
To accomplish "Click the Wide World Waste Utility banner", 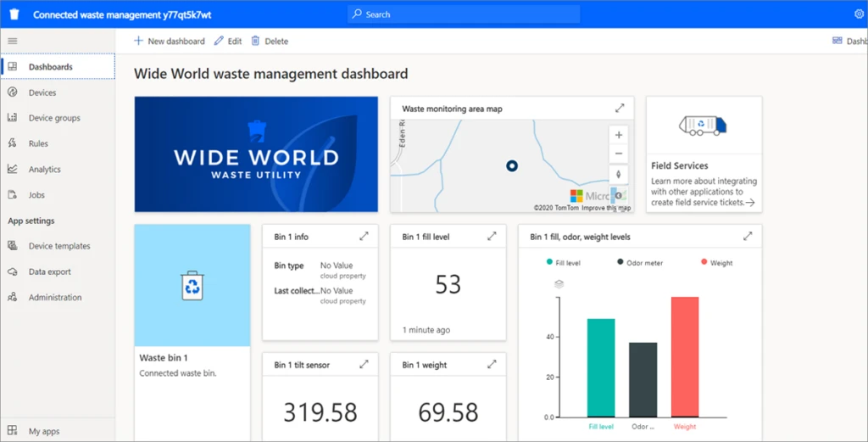I will pos(256,154).
